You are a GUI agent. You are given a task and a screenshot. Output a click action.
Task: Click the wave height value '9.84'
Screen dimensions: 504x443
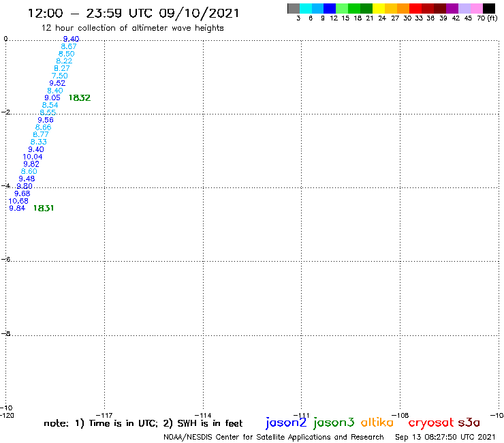[x=17, y=208]
